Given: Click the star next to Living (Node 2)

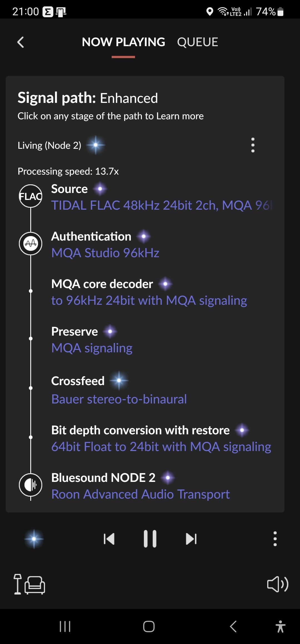Looking at the screenshot, I should [96, 145].
